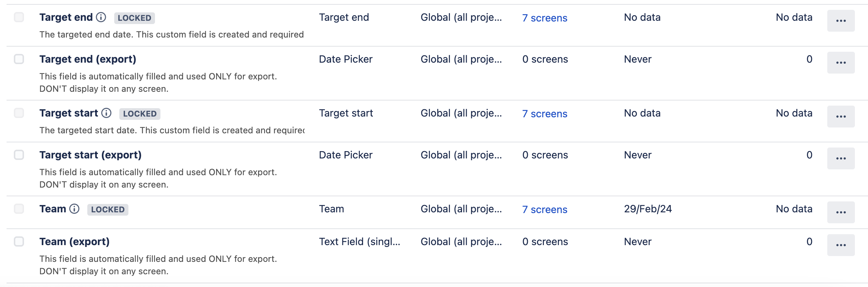Click the info icon next to Target start
Screen dimensions: 868x287
click(x=106, y=113)
